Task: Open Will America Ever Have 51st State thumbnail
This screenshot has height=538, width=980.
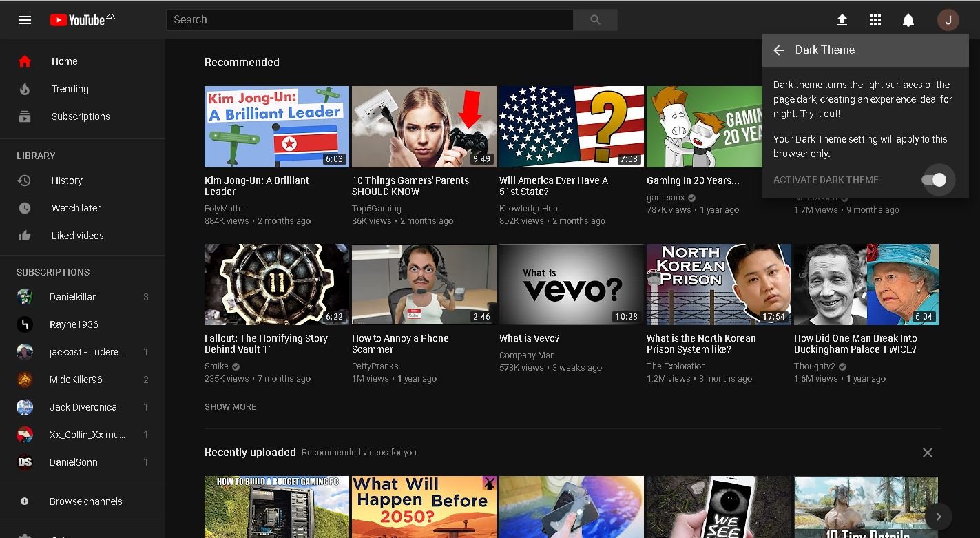Action: (572, 127)
